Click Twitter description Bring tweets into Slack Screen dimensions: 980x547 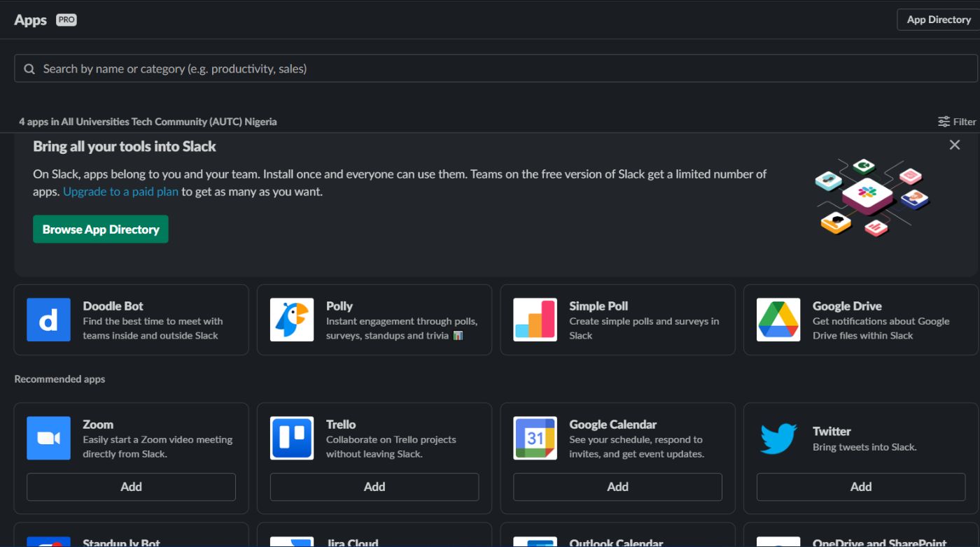864,447
